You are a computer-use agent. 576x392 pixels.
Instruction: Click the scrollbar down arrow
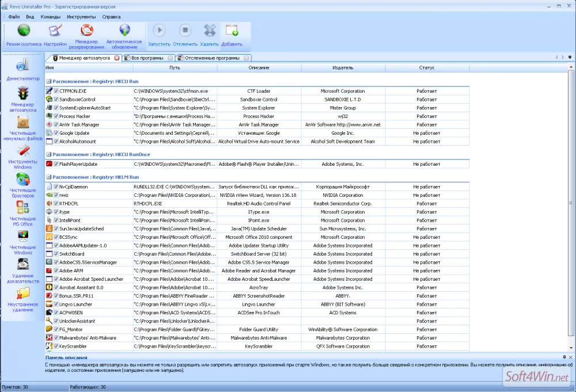[x=571, y=348]
